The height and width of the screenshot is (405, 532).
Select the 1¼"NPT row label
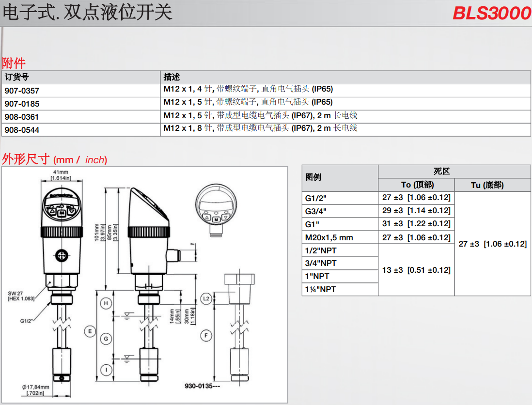[320, 289]
